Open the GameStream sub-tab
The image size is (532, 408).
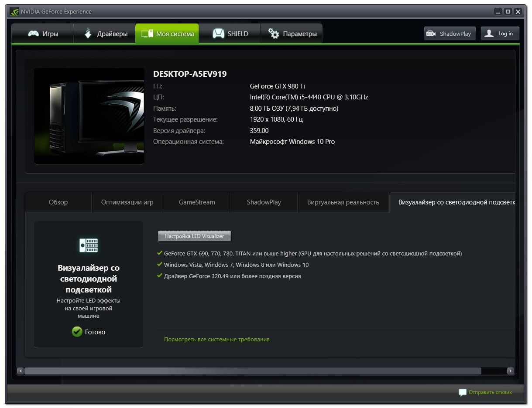(197, 202)
